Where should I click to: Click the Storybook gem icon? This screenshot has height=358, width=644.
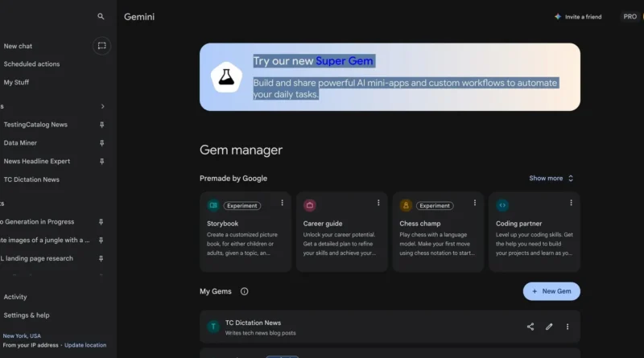click(213, 205)
